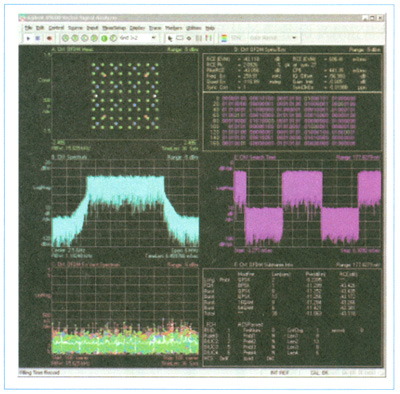
Task: Click the constellation diagram display
Action: pyautogui.click(x=125, y=96)
